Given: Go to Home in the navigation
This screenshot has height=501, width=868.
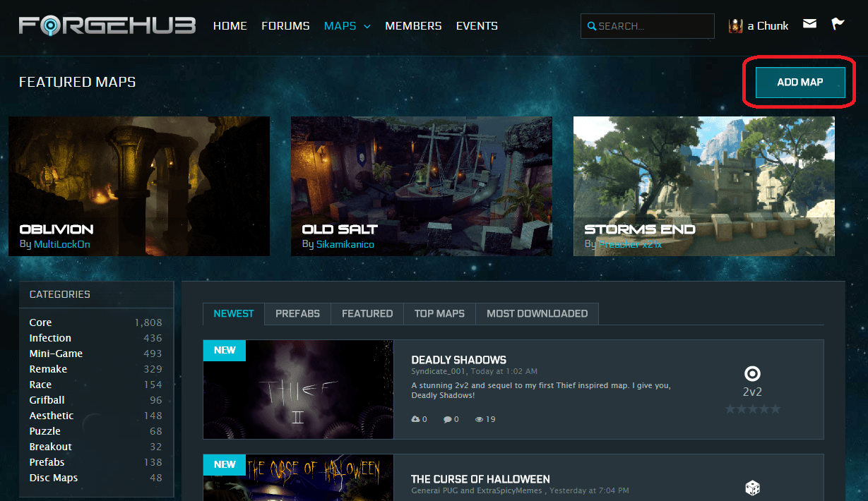Looking at the screenshot, I should 230,26.
